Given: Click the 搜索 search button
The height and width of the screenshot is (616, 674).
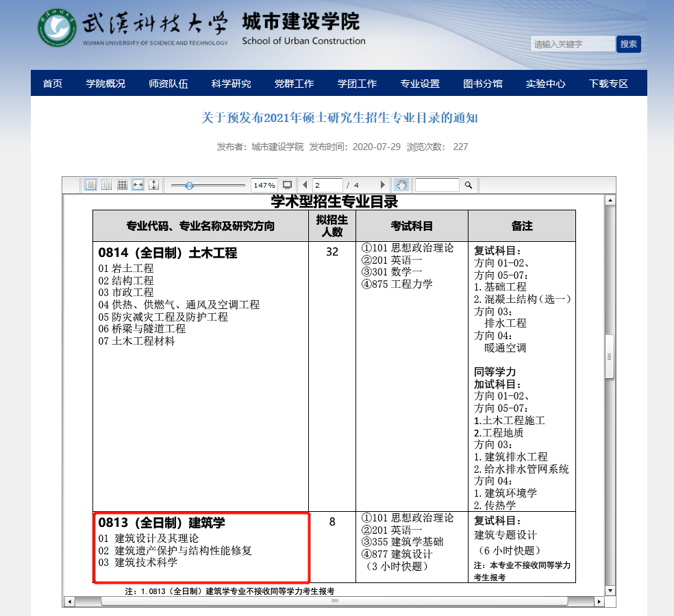Looking at the screenshot, I should point(627,43).
